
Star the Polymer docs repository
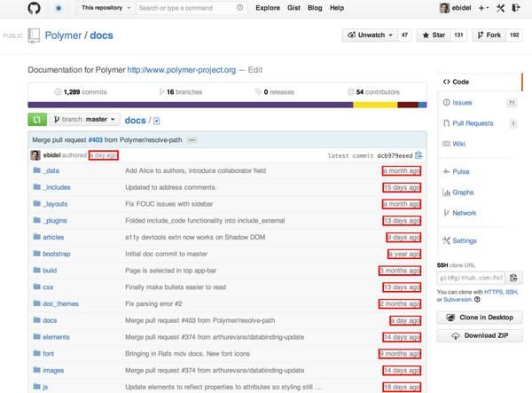[x=434, y=35]
